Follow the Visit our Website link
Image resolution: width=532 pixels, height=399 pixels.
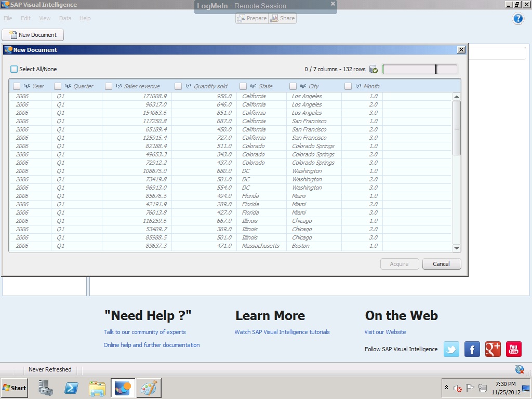coord(385,332)
